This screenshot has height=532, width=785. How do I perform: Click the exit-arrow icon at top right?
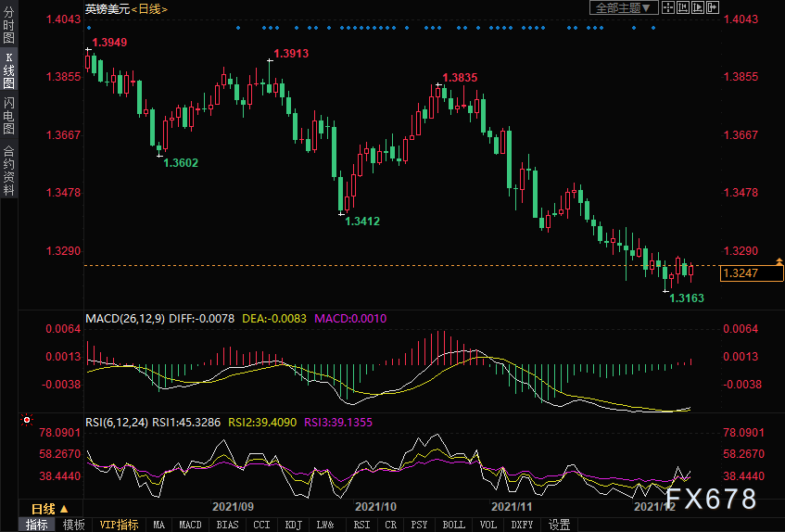click(x=712, y=7)
